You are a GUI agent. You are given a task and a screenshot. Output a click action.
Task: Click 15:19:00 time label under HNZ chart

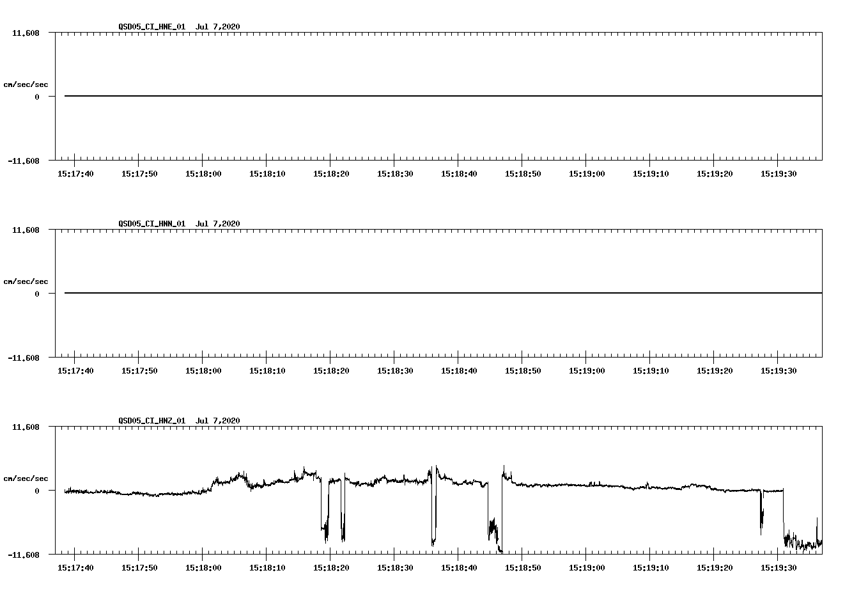(x=587, y=568)
